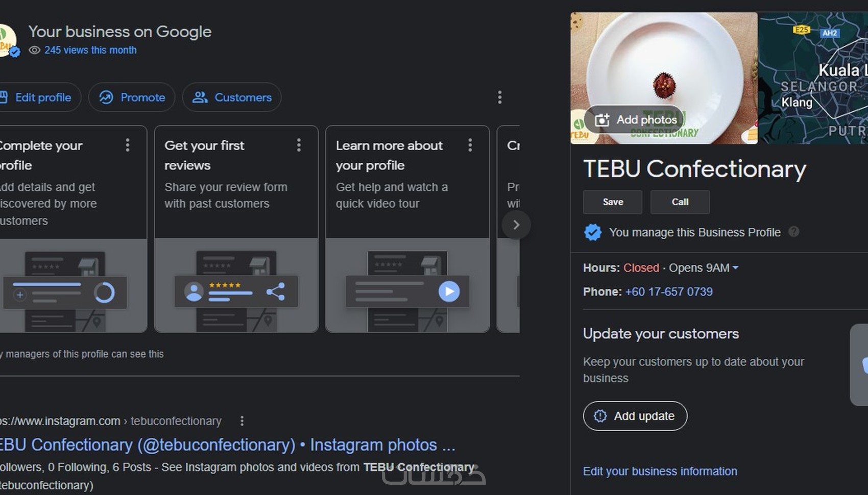The width and height of the screenshot is (868, 495).
Task: Open the map thumbnail of Kuala Lumpur
Action: (x=813, y=78)
